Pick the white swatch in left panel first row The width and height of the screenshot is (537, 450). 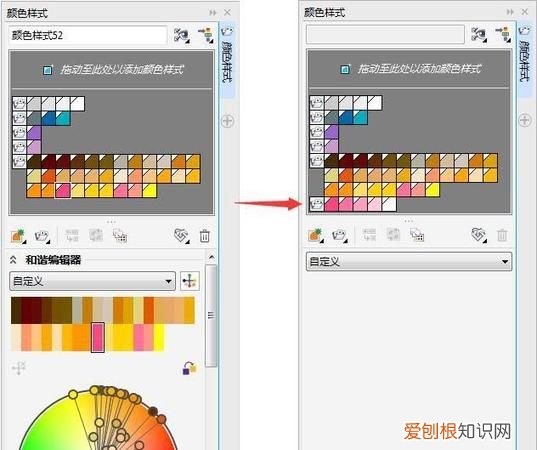tap(77, 104)
